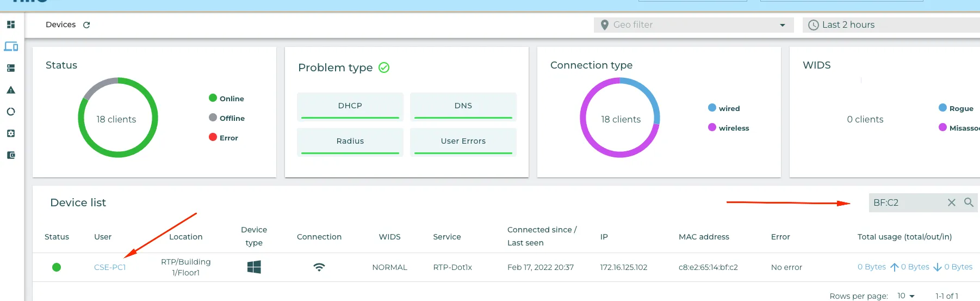
Task: Sort by the Location column header
Action: [186, 237]
